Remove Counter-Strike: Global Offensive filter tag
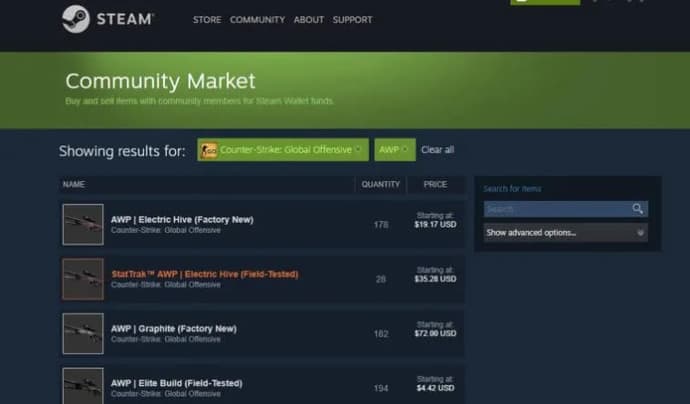 [x=358, y=149]
